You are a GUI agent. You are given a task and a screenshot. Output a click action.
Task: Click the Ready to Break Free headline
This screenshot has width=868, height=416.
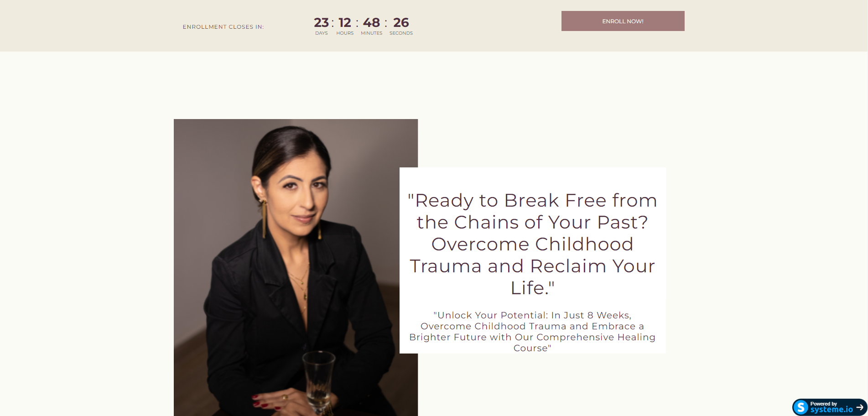[532, 244]
